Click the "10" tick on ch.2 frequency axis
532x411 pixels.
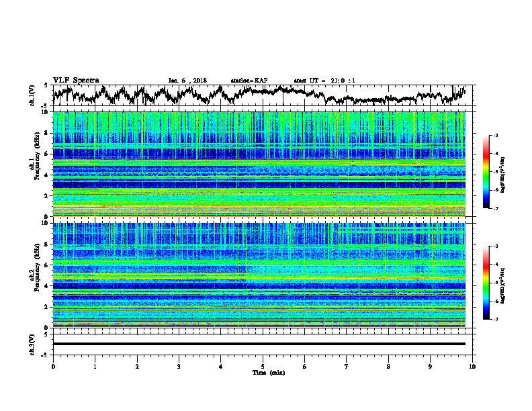point(45,223)
